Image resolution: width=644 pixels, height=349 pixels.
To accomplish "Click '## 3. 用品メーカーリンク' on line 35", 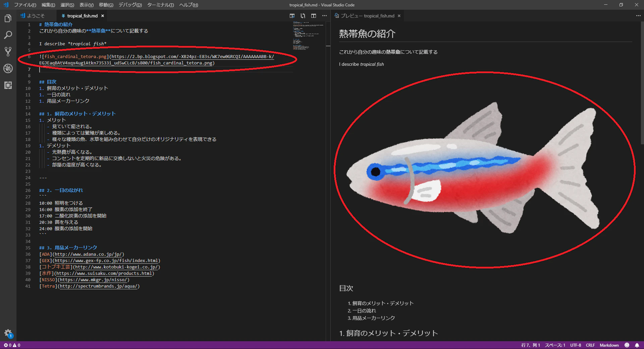I will 68,248.
